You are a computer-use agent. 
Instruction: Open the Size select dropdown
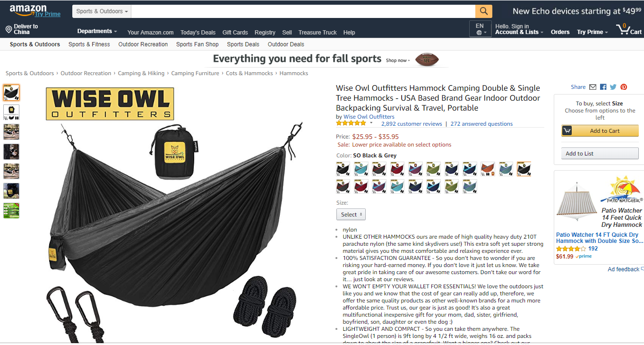click(x=351, y=214)
